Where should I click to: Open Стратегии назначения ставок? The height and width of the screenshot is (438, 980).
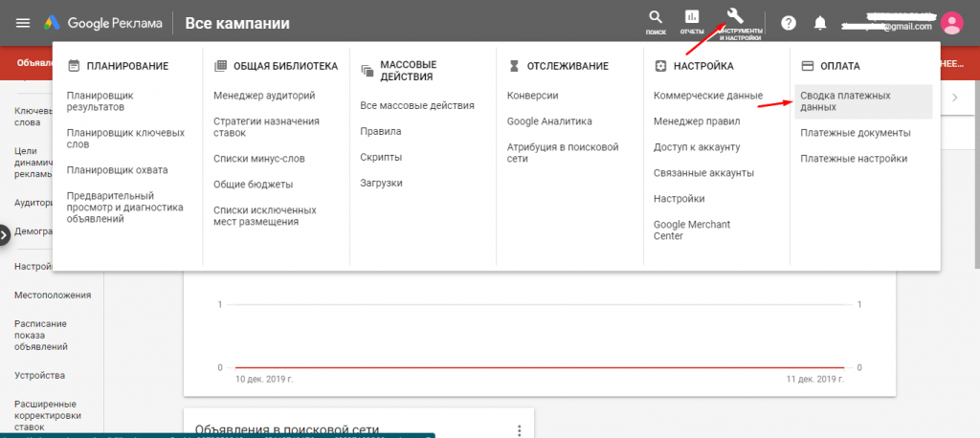pyautogui.click(x=266, y=127)
